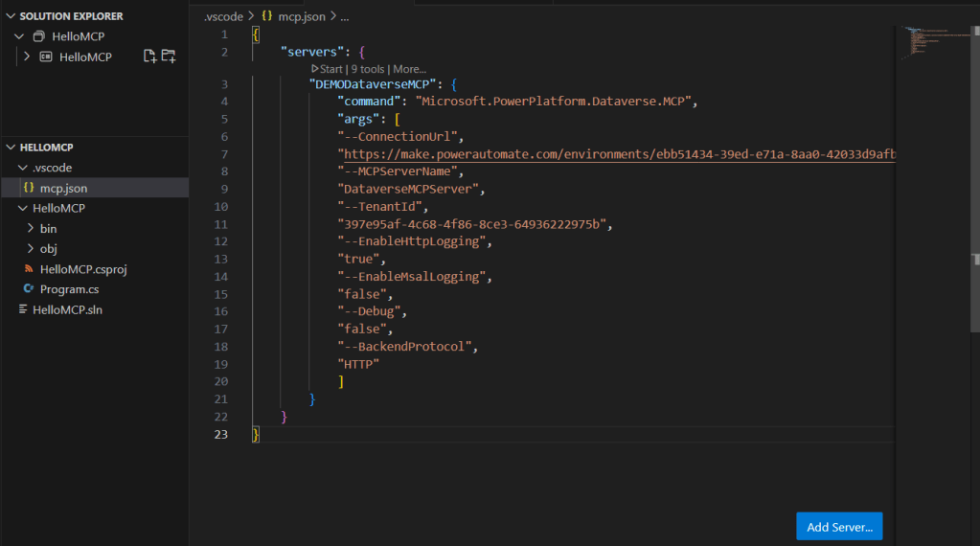Expand the bin folder
Viewport: 980px width, 546px height.
[x=31, y=229]
